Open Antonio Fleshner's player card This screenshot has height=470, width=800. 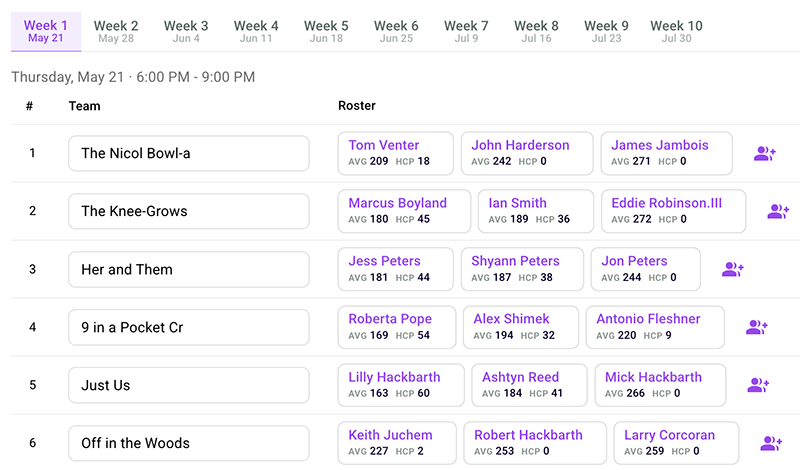point(655,327)
